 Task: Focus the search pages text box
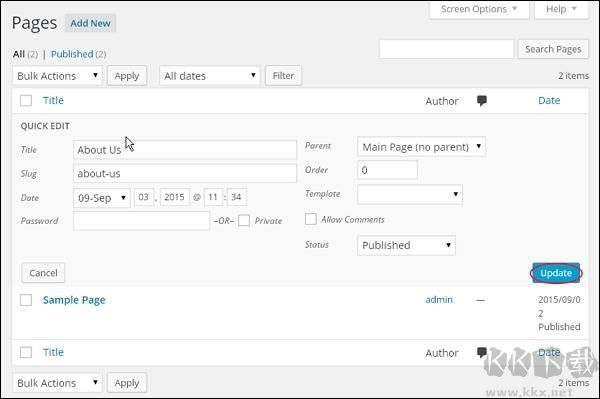(x=447, y=49)
